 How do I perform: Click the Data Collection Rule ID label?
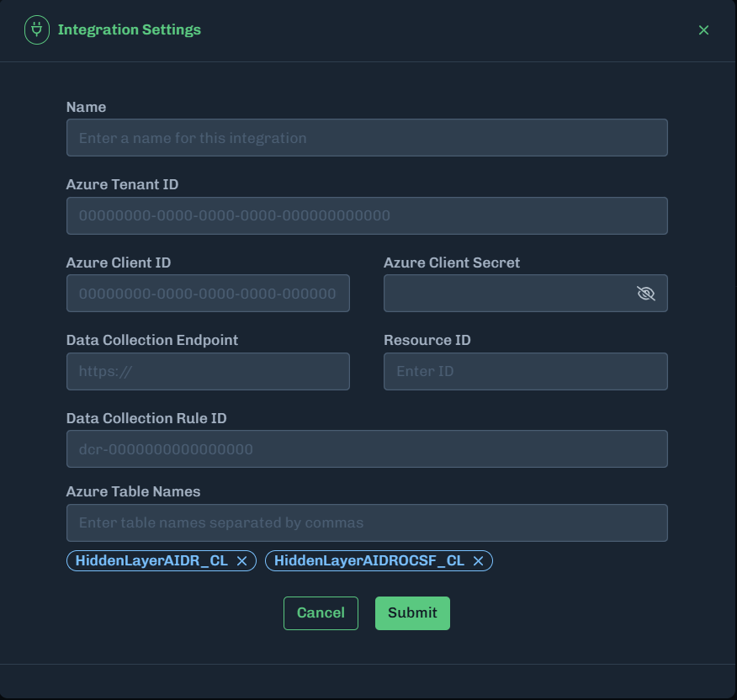tap(146, 418)
